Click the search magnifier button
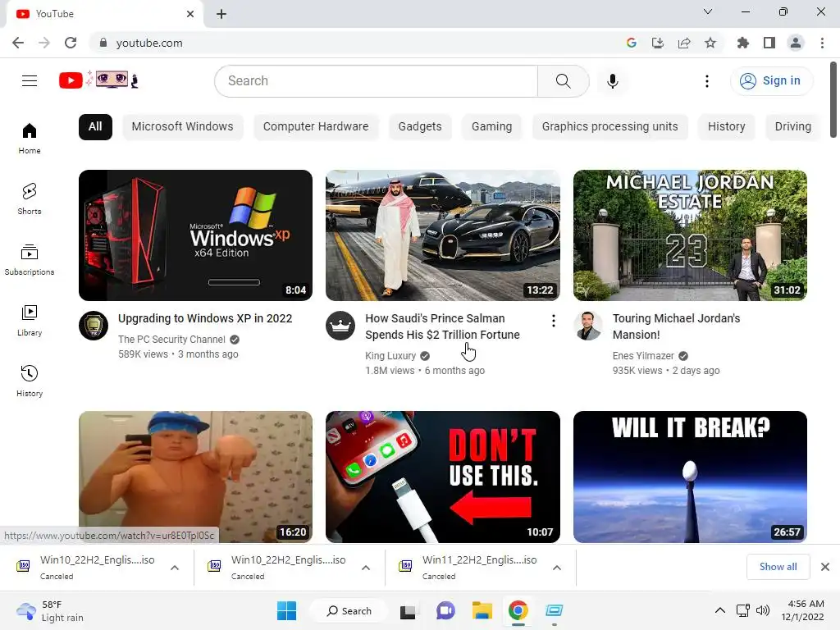Screen dimensions: 840x630 [563, 81]
